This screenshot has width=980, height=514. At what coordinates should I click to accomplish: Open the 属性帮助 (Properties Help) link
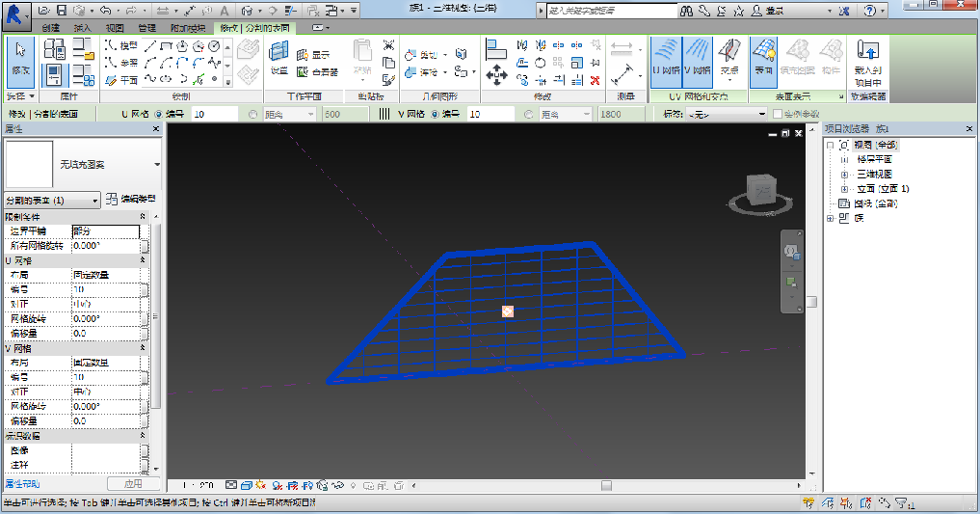pyautogui.click(x=22, y=482)
